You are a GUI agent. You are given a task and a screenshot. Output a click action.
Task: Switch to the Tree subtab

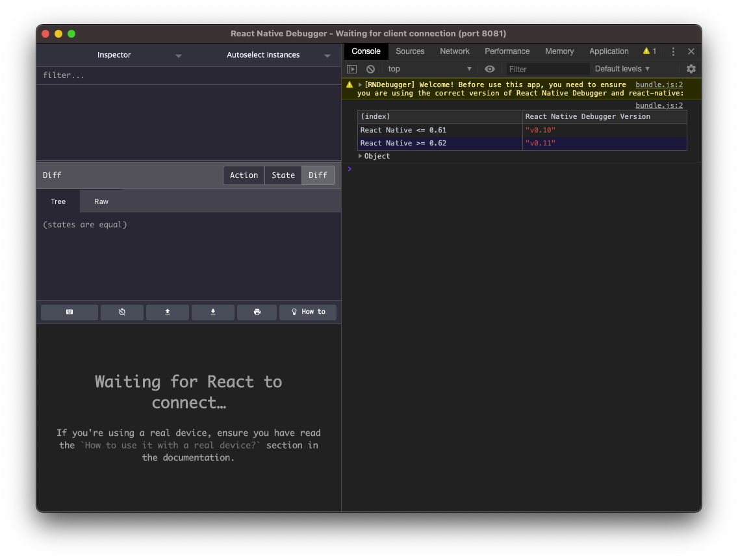click(58, 201)
